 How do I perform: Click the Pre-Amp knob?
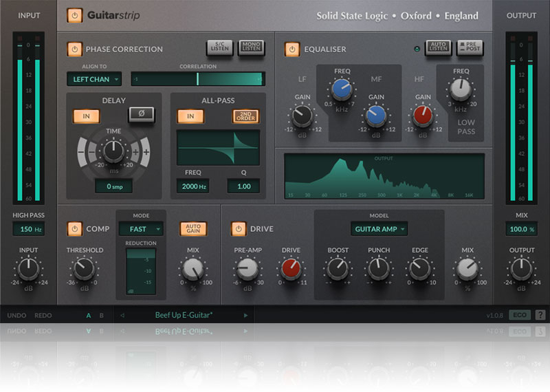247,269
